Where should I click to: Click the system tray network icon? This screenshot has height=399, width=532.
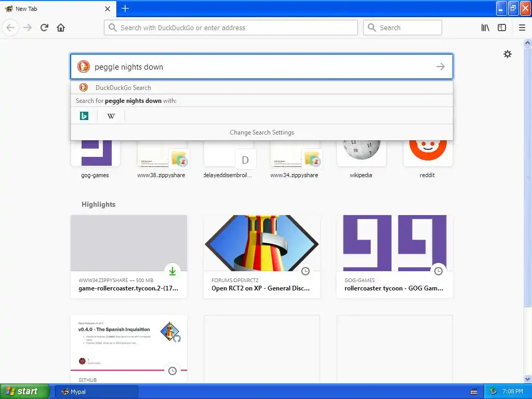tap(494, 392)
